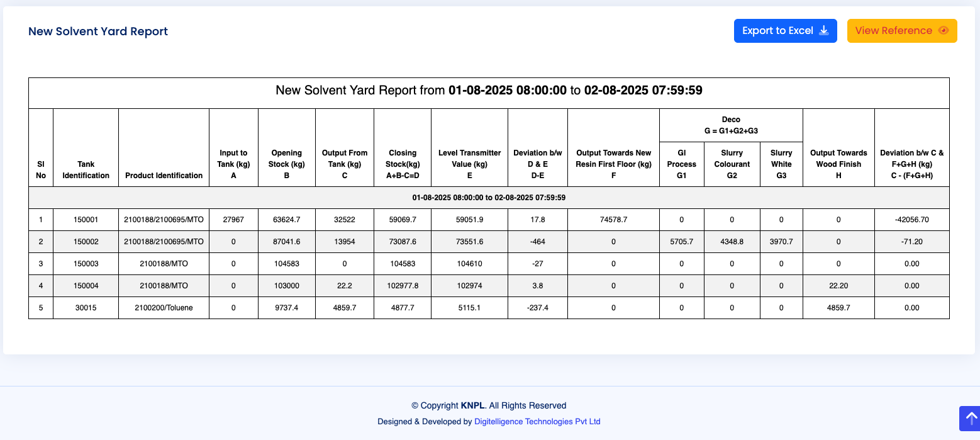Click the View Reference button
This screenshot has width=980, height=440.
(902, 30)
